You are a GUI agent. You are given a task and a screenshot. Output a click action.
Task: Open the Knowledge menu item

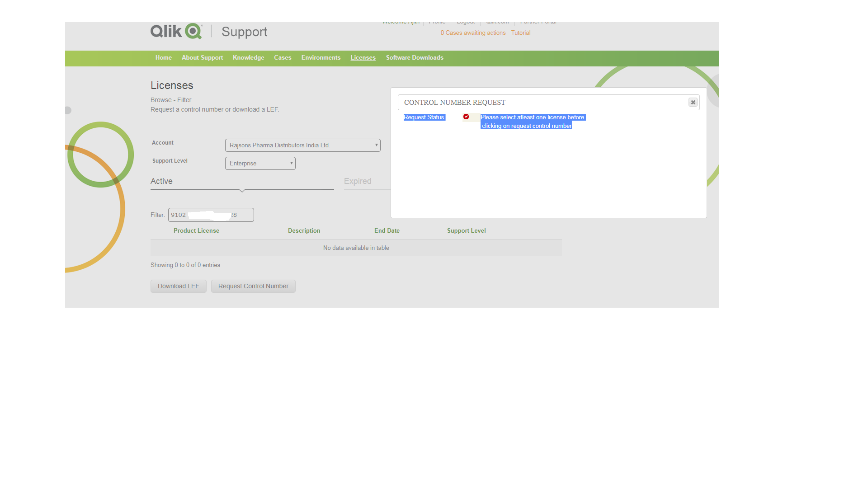tap(248, 58)
